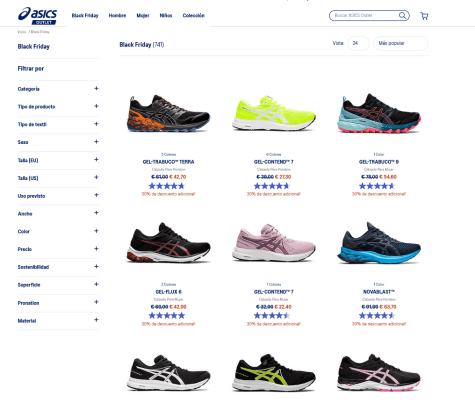This screenshot has height=403, width=475.
Task: View the black-orange GEL-TRABUCO TERRA shoe image
Action: (x=168, y=113)
